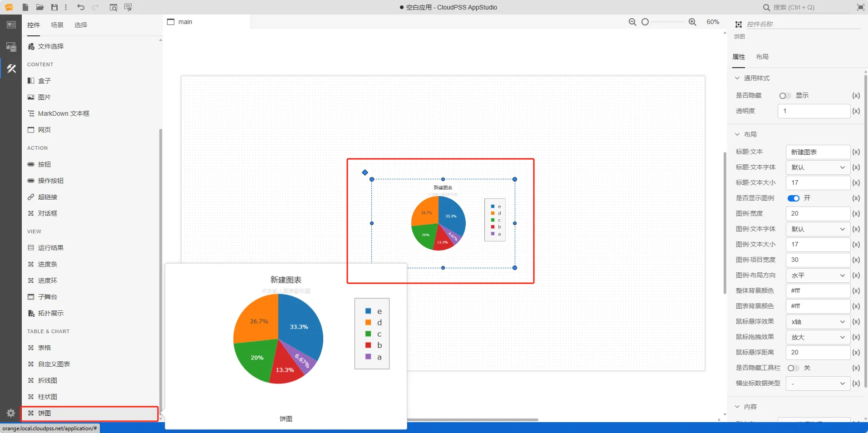Image resolution: width=868 pixels, height=433 pixels.
Task: Click the CloudPSS logo icon
Action: click(x=9, y=7)
